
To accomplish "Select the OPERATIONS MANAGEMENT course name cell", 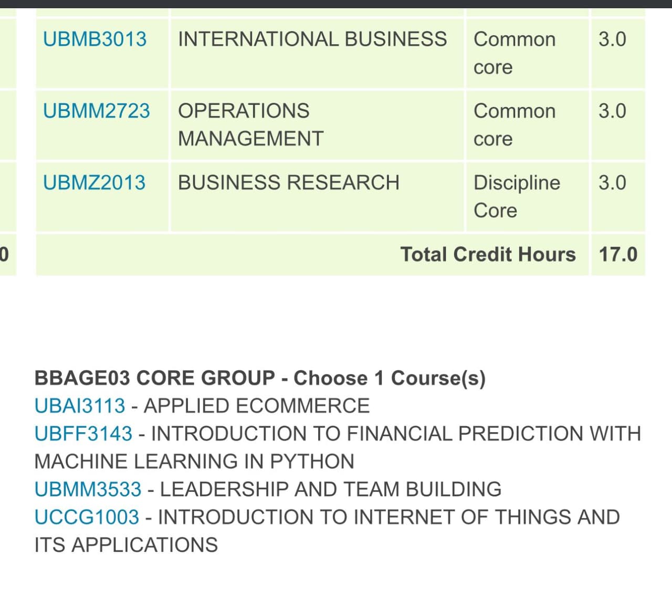I will point(251,125).
